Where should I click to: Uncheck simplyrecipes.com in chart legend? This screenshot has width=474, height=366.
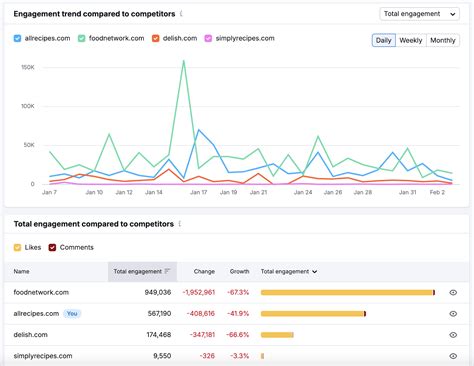(208, 38)
